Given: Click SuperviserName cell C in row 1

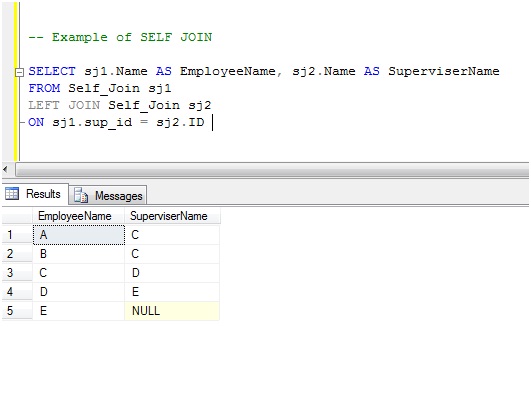Looking at the screenshot, I should (x=172, y=235).
